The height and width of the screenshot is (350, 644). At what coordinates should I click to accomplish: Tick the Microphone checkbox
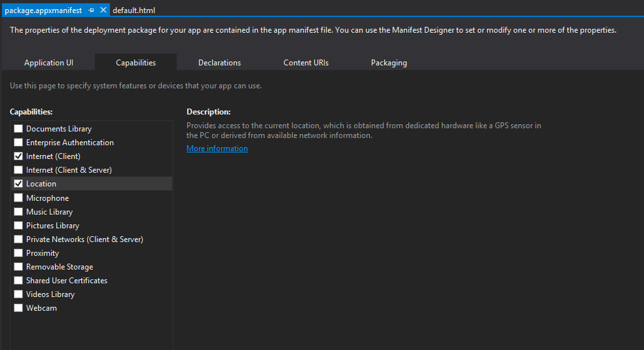[x=18, y=198]
